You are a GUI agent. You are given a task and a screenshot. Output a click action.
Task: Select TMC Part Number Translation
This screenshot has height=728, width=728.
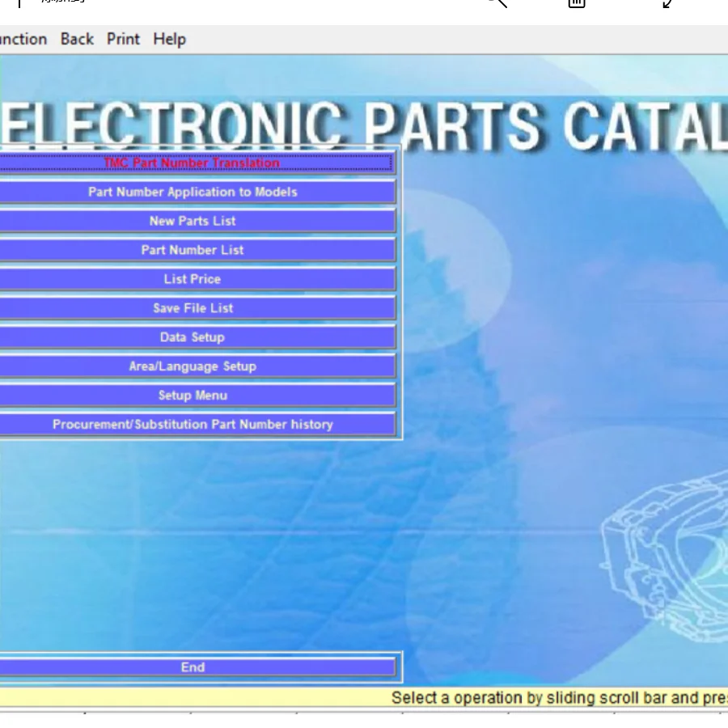192,163
